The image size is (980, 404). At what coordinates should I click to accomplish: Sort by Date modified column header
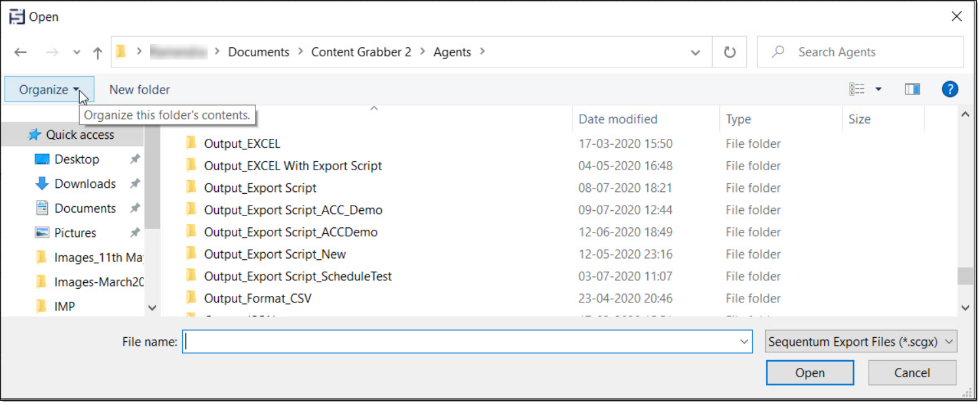click(618, 119)
